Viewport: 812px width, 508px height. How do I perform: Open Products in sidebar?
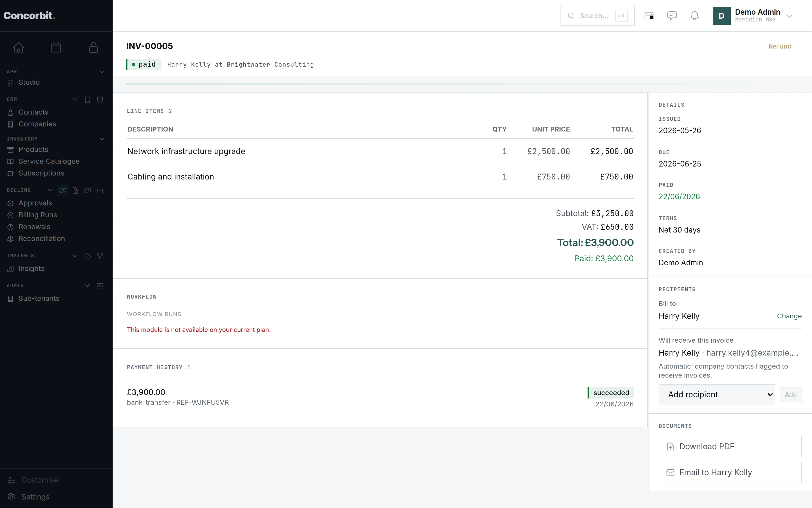[33, 150]
